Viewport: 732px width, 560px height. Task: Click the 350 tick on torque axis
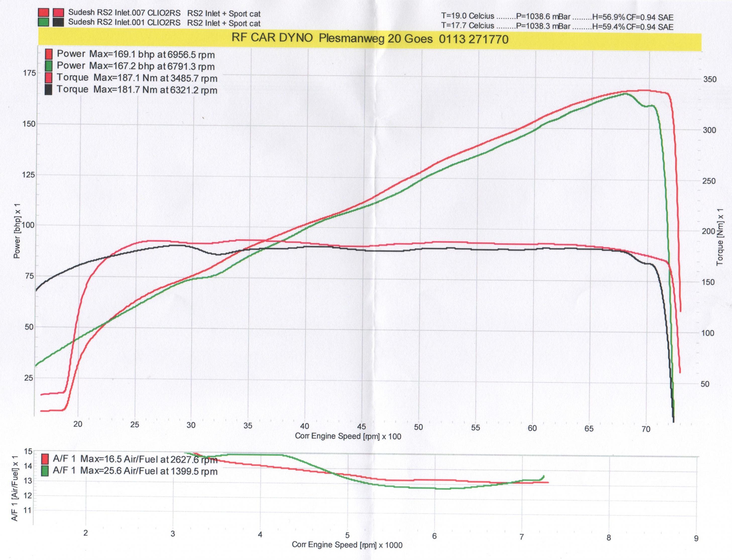(709, 80)
